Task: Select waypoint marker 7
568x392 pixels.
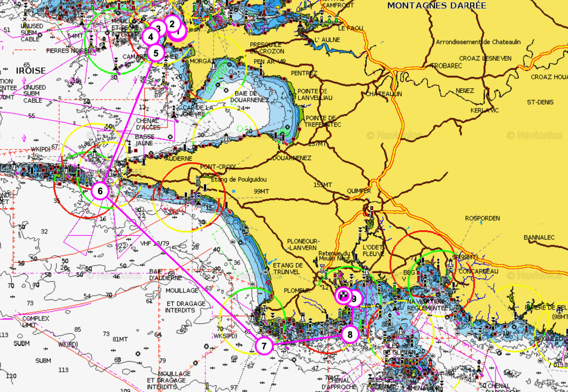Action: [264, 346]
